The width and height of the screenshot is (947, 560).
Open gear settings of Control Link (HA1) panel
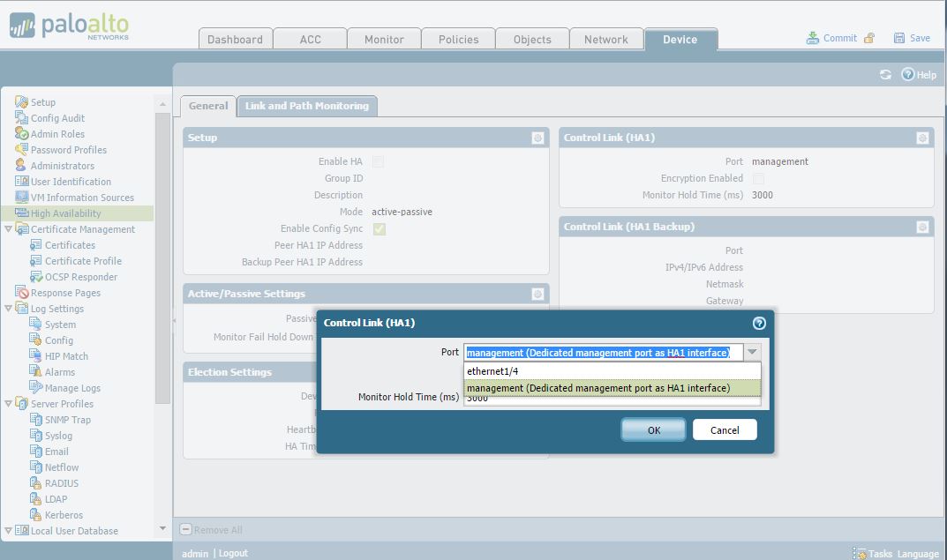[x=922, y=138]
